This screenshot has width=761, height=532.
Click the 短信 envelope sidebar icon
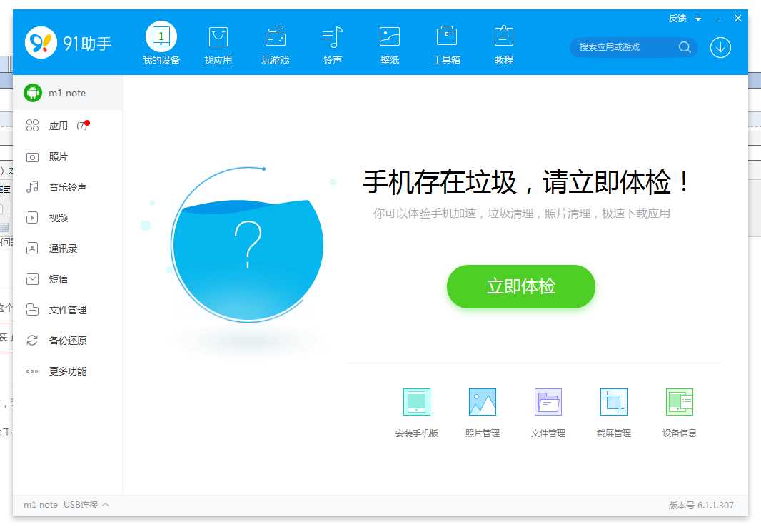[x=33, y=279]
